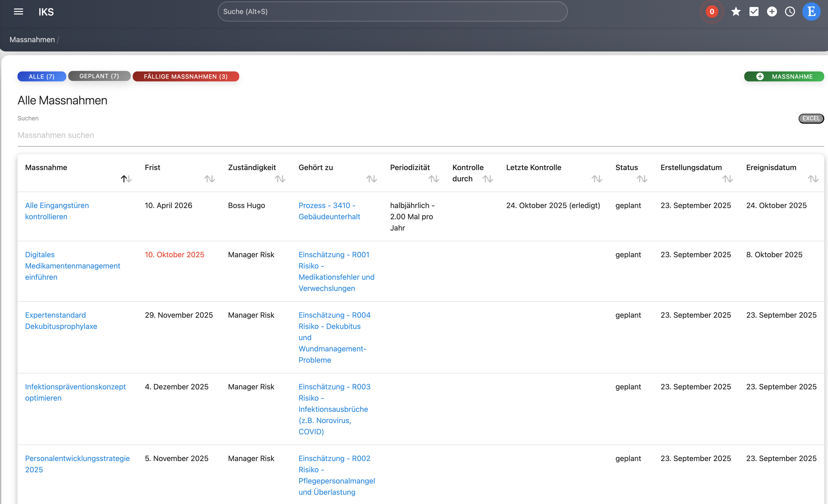The image size is (828, 504).
Task: Export table with EXCEL button
Action: click(x=811, y=118)
